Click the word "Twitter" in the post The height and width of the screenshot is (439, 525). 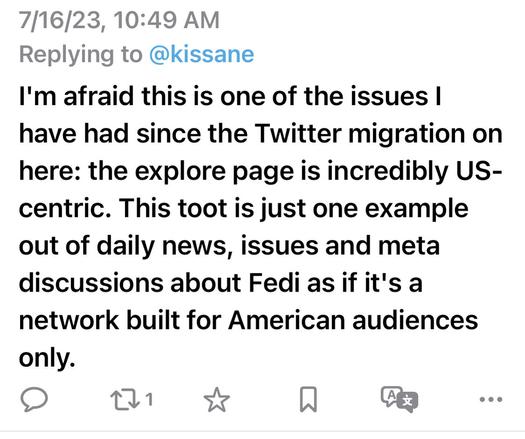[x=298, y=134]
